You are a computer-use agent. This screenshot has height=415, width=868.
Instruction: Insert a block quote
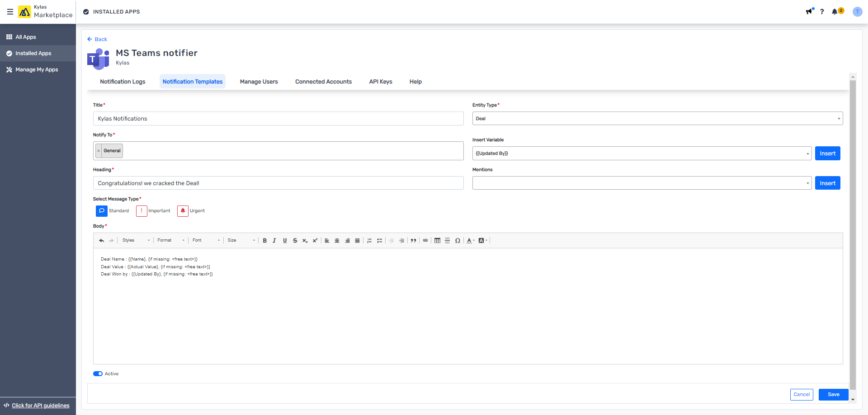point(413,241)
